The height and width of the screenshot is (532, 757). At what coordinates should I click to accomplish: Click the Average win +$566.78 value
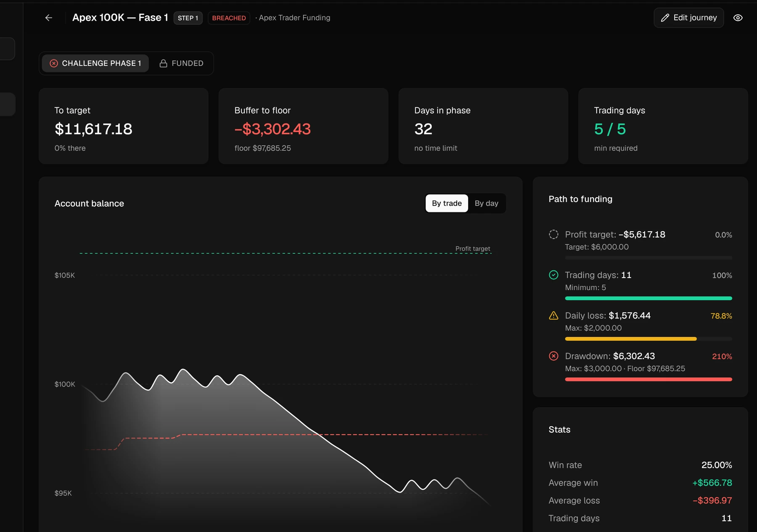pyautogui.click(x=712, y=483)
